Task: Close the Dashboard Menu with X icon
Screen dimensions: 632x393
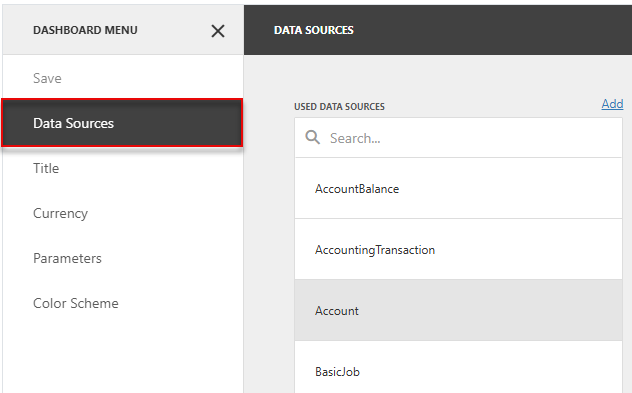Action: pyautogui.click(x=218, y=31)
